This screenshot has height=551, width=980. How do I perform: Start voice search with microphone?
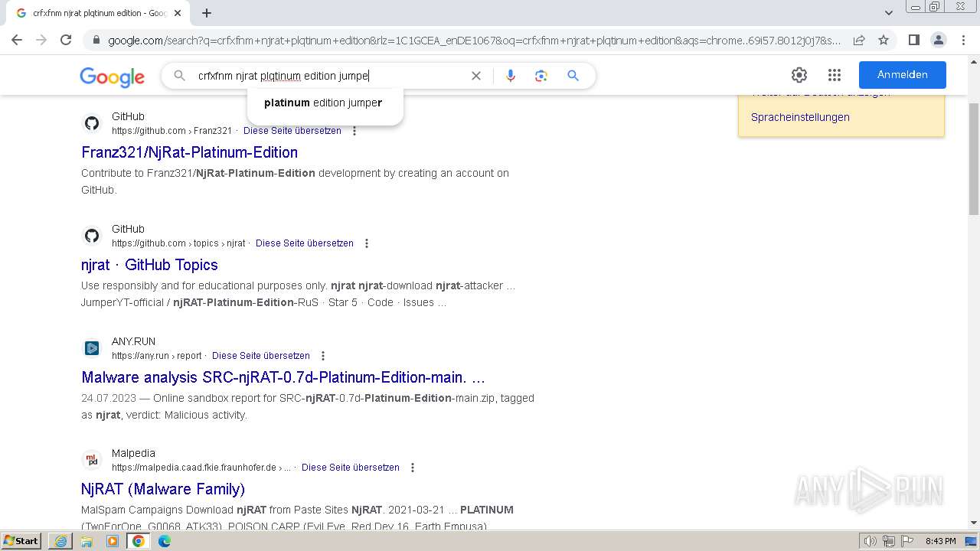(x=511, y=76)
